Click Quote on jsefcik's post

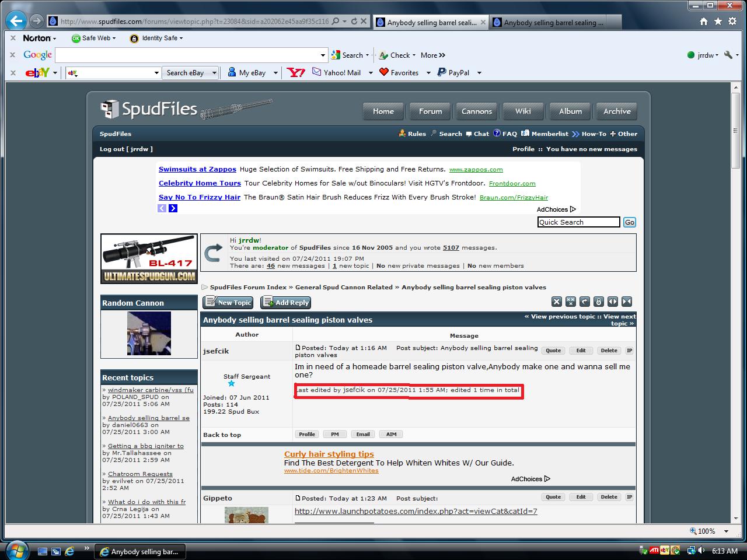tap(553, 351)
